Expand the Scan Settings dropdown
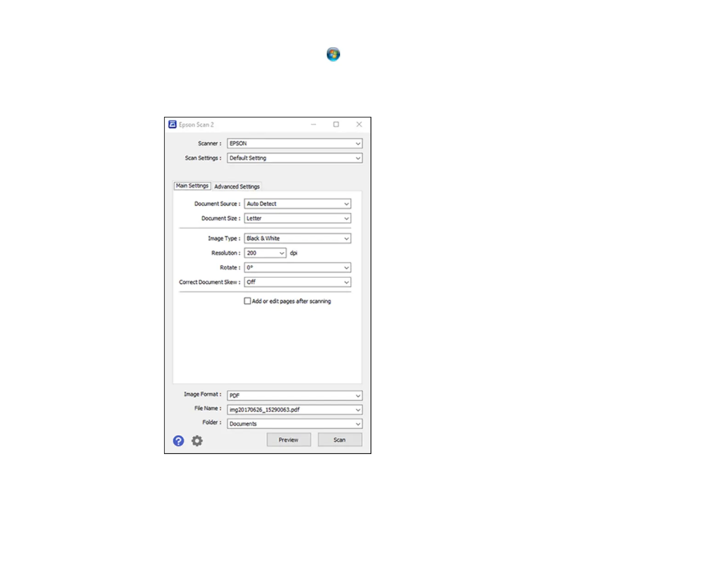This screenshot has height=563, width=728. pyautogui.click(x=295, y=158)
